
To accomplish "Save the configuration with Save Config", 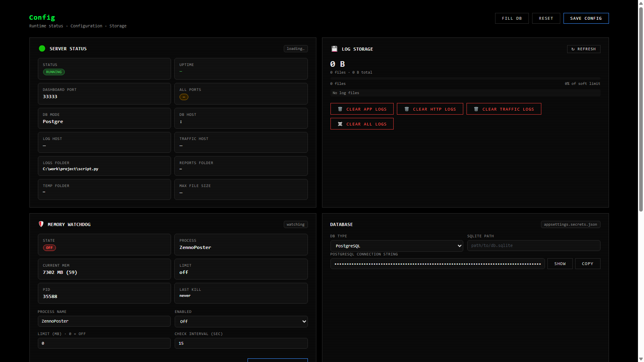I will coord(586,19).
